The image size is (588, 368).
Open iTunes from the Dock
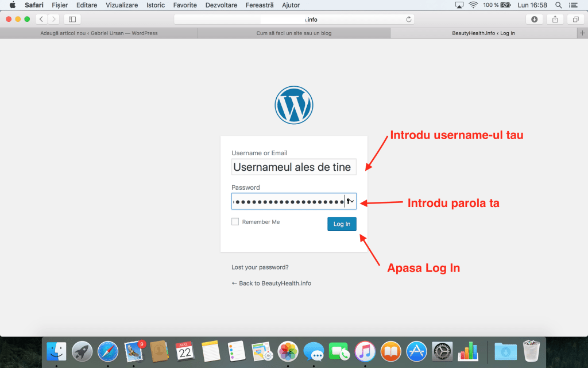[x=365, y=352]
